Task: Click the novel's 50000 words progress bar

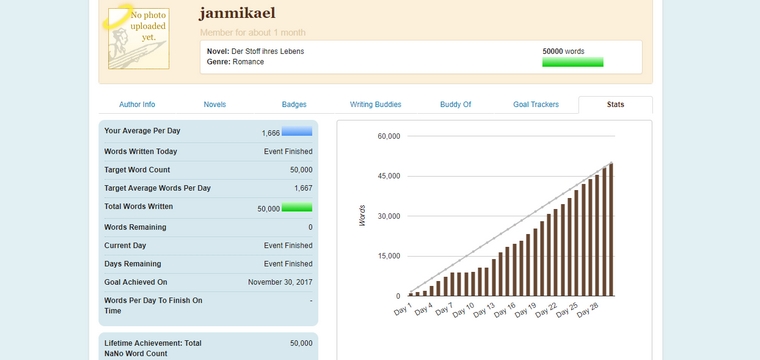Action: tap(572, 62)
